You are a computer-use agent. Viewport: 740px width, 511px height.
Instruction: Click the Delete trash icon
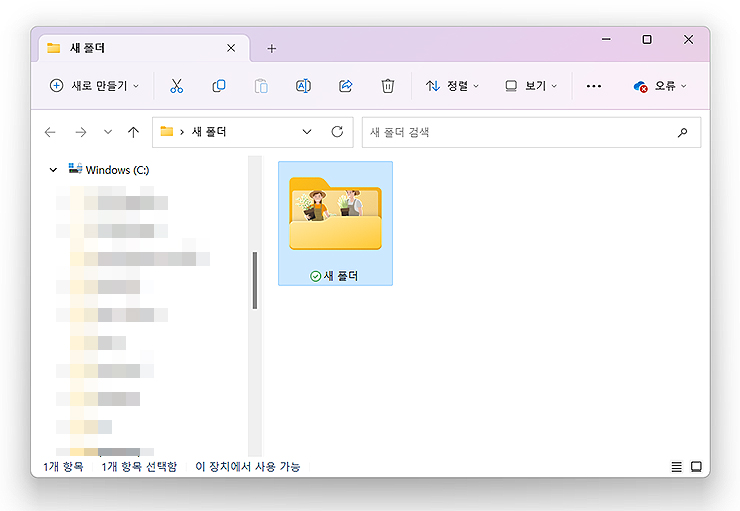click(387, 86)
